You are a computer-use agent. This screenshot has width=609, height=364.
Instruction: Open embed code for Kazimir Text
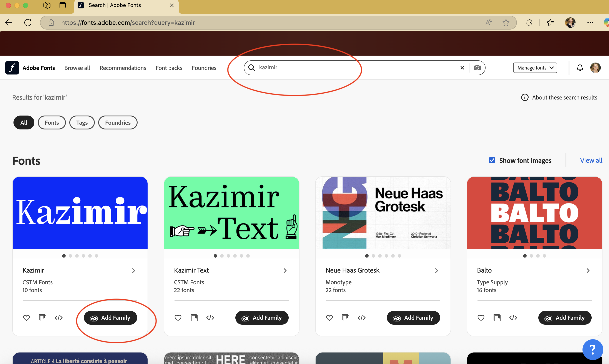click(210, 318)
